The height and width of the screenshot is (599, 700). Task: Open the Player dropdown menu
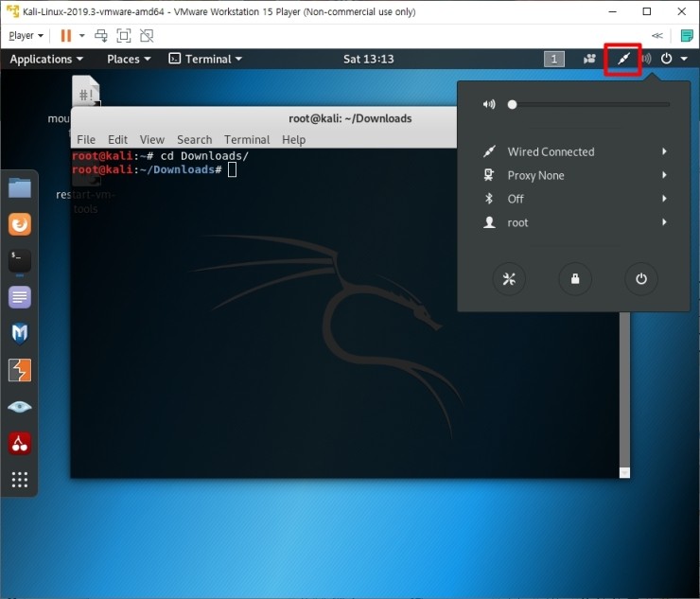click(x=26, y=36)
